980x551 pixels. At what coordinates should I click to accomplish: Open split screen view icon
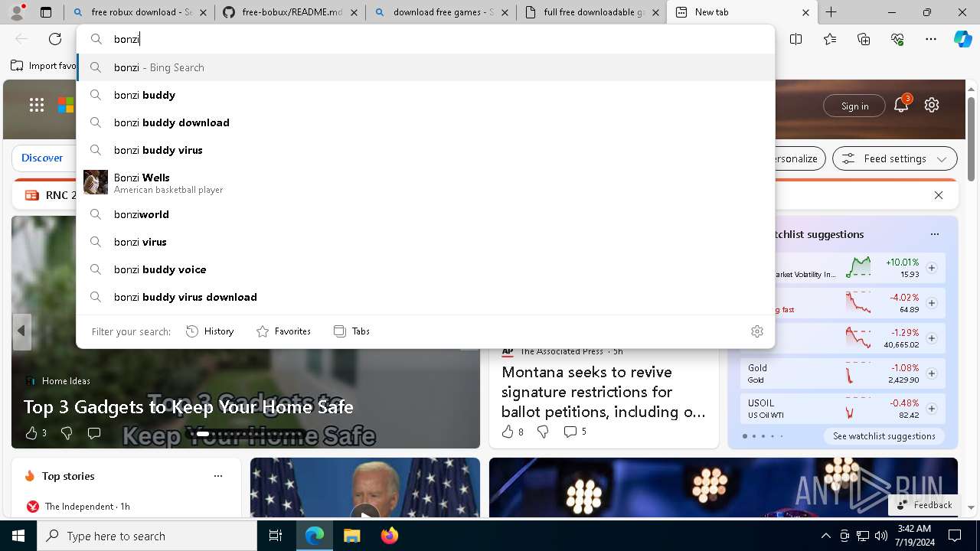pos(796,39)
